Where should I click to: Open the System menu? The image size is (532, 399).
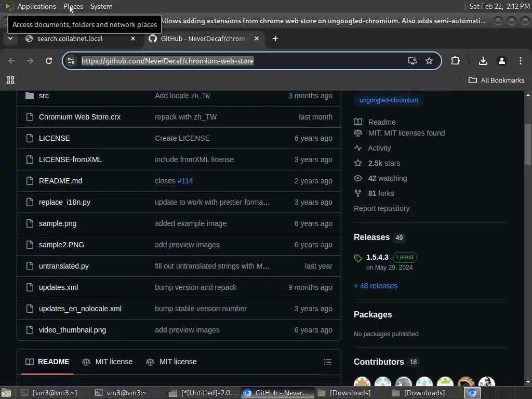101,6
